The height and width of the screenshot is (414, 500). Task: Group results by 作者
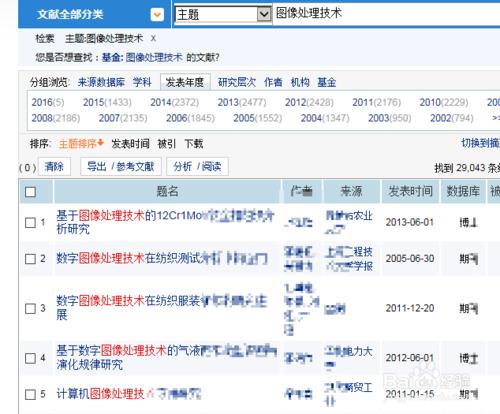point(273,82)
